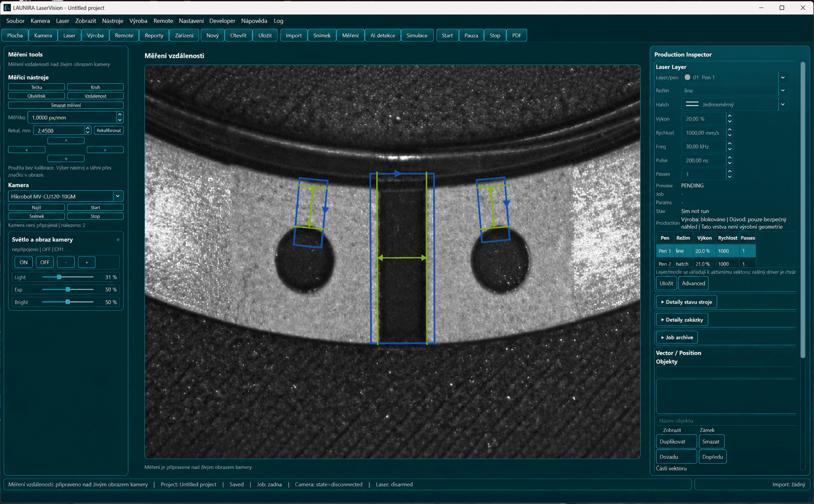Screen dimensions: 814x504
Task: Click the Pulse stepper arrows
Action: pyautogui.click(x=729, y=160)
